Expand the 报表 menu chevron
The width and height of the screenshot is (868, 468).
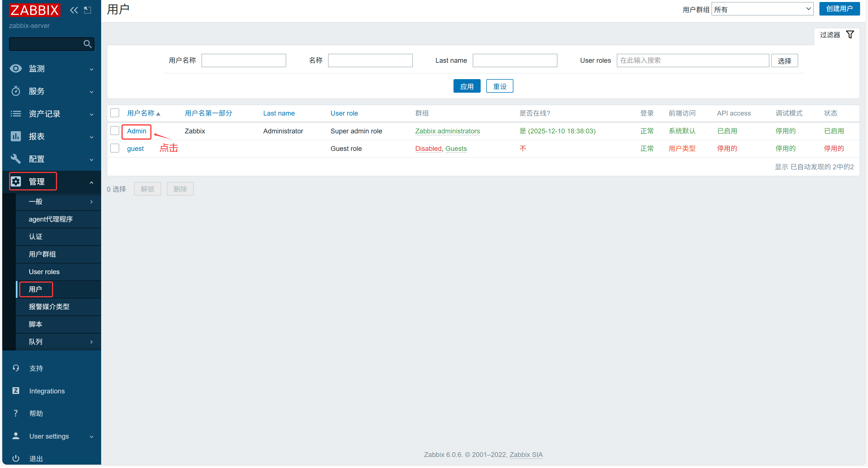coord(91,137)
